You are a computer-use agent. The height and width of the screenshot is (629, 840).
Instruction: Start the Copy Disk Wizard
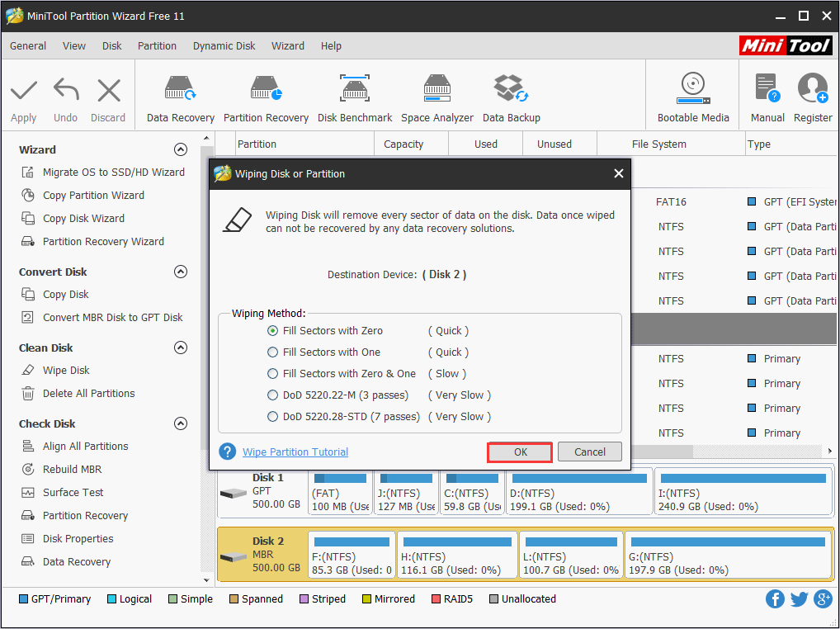pos(73,218)
